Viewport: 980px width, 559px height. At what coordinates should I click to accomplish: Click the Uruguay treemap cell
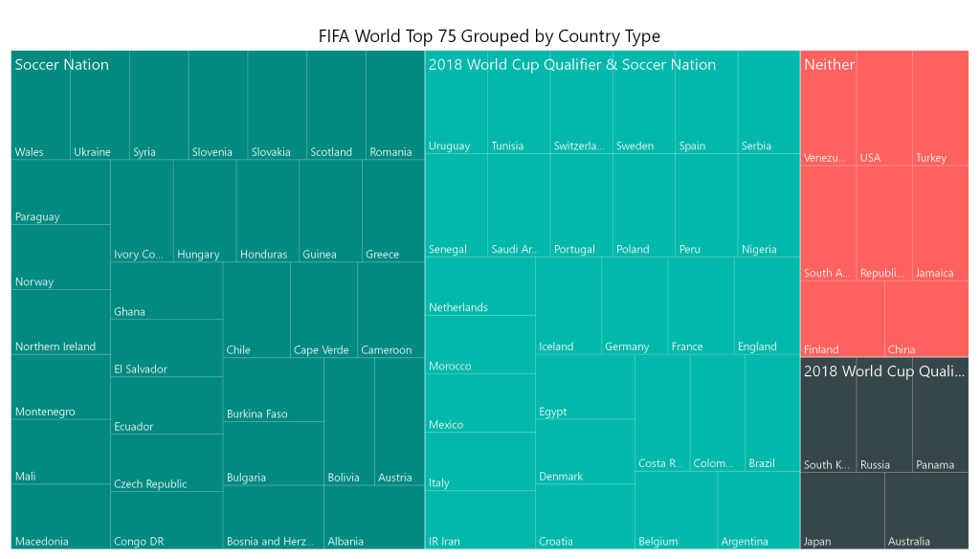point(457,102)
